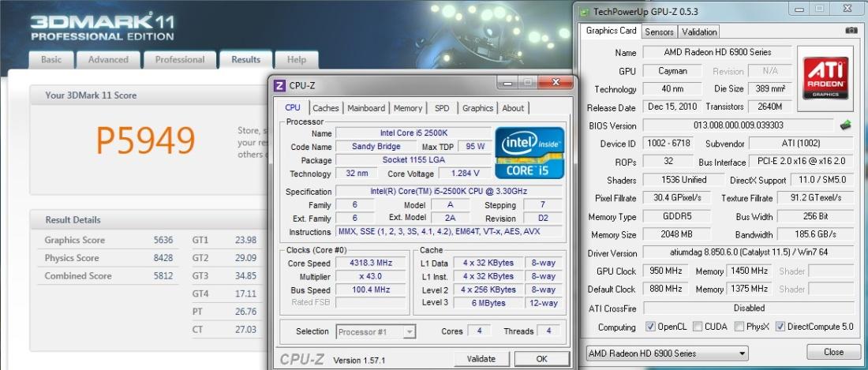868x370 pixels.
Task: Open the AMD Radeon HD 6900 Series dropdown
Action: point(667,353)
